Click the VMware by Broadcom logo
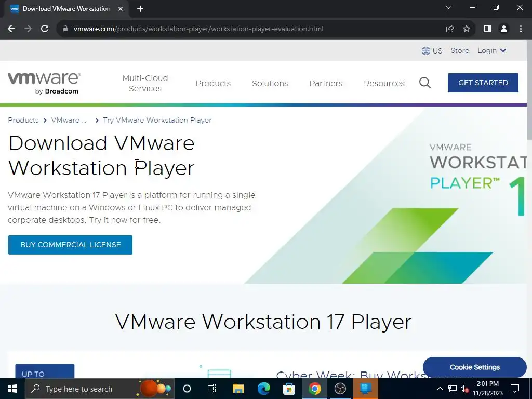The height and width of the screenshot is (399, 532). [44, 83]
